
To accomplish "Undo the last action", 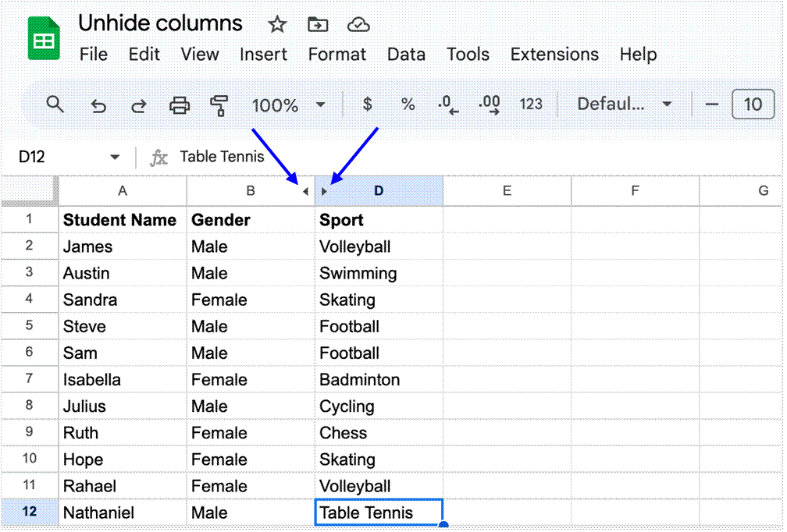I will click(x=98, y=104).
